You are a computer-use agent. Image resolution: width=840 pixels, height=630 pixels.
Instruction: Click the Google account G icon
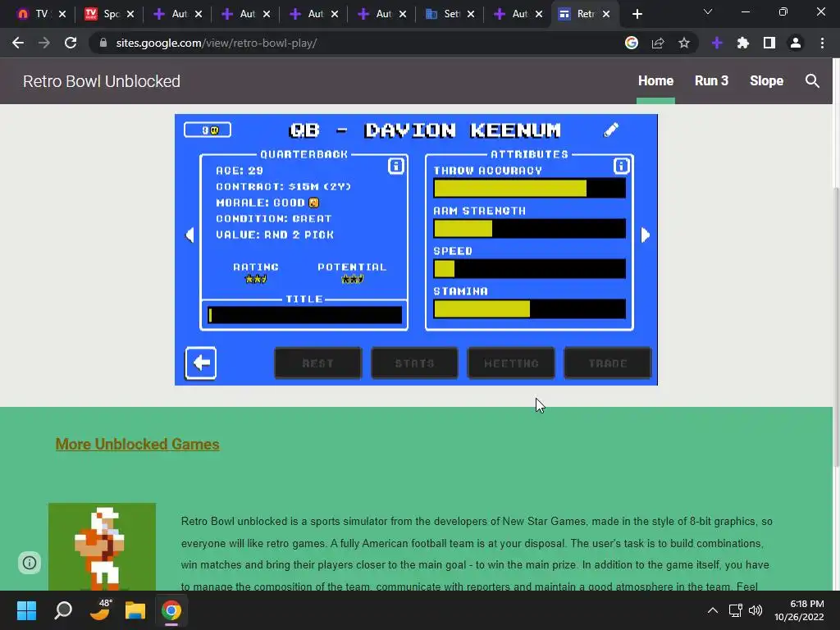coord(632,43)
